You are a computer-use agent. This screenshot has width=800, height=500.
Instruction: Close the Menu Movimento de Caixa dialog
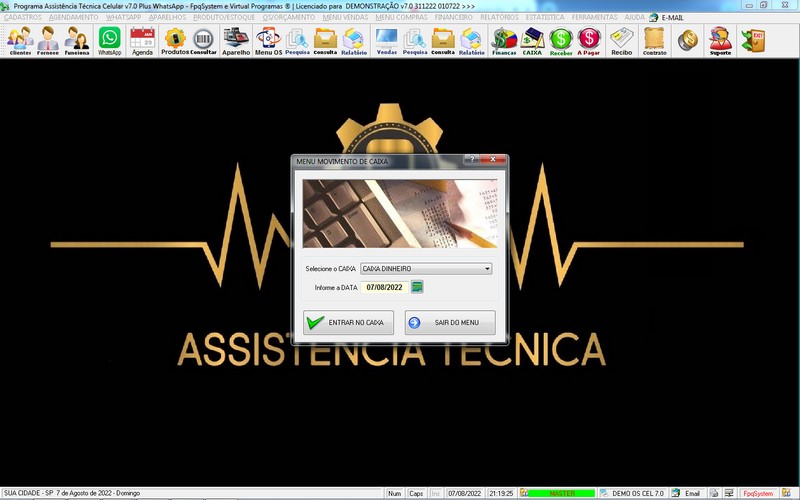click(493, 159)
